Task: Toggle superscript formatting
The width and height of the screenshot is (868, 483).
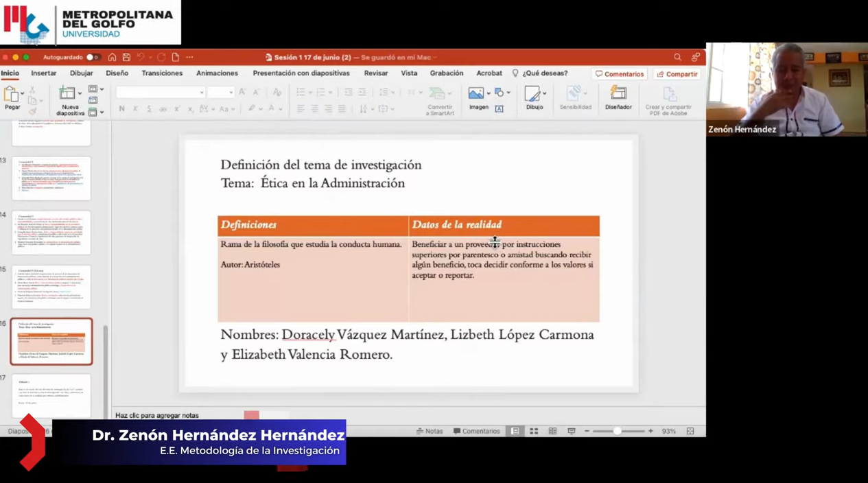Action: point(176,109)
